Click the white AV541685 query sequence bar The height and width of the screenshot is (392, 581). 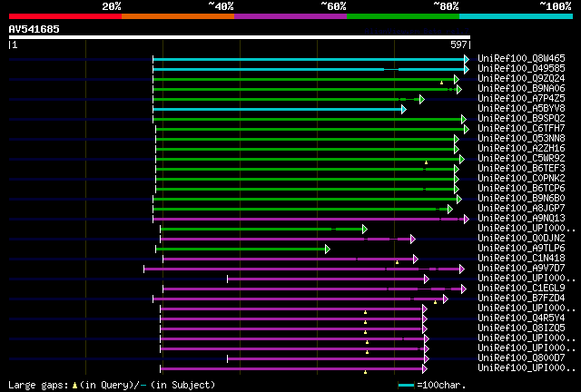click(x=240, y=37)
